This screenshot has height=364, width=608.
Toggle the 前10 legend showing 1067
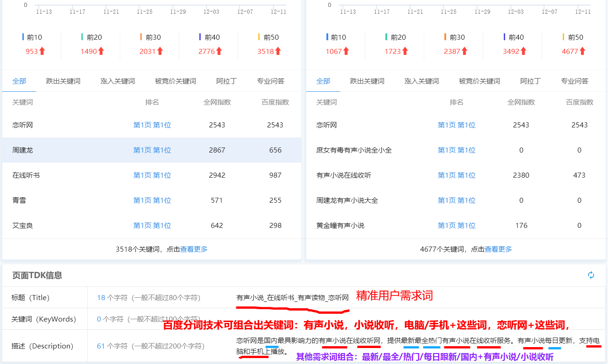(336, 37)
